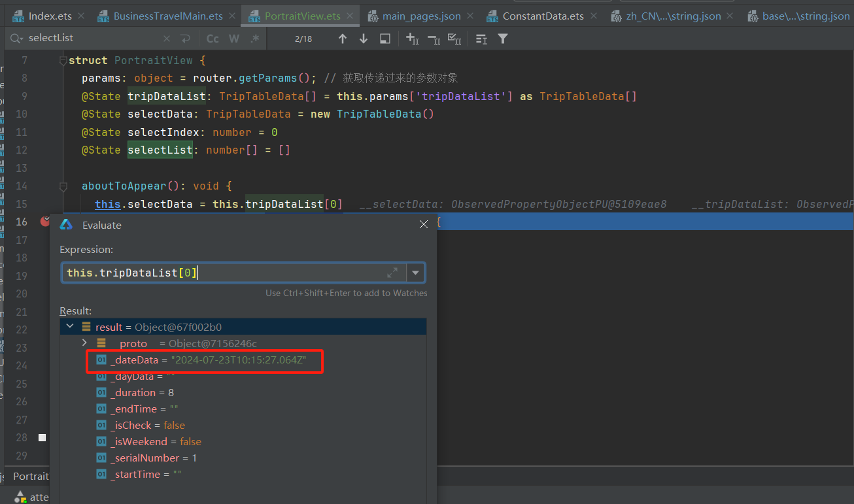Clear the search field text
Viewport: 854px width, 504px height.
coord(167,39)
